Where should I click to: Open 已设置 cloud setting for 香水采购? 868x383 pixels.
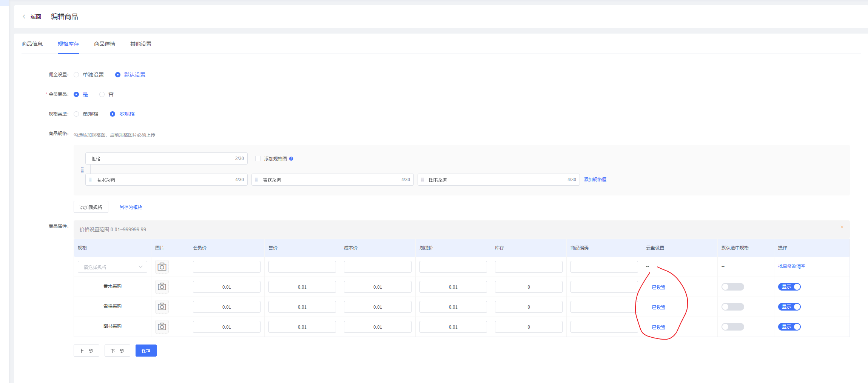(x=658, y=287)
